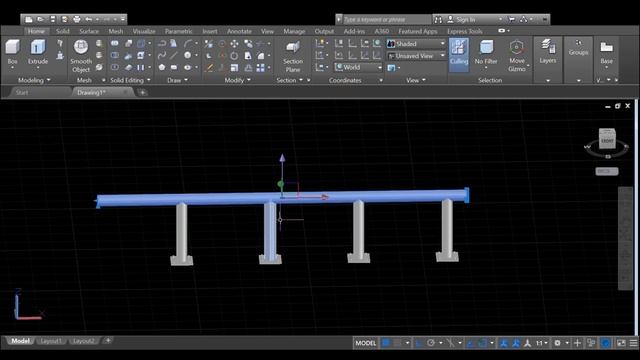Toggle Culling selection mode
Screen dimensions: 640x360
click(x=458, y=54)
